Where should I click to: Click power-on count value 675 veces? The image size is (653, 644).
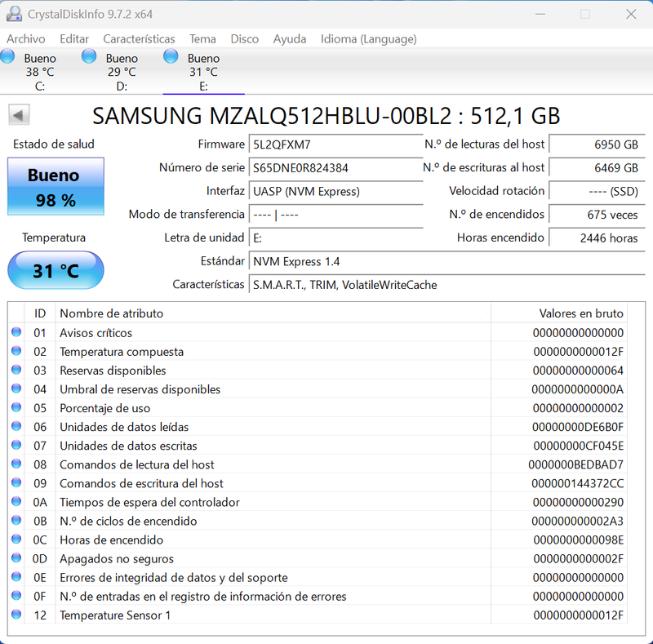597,214
